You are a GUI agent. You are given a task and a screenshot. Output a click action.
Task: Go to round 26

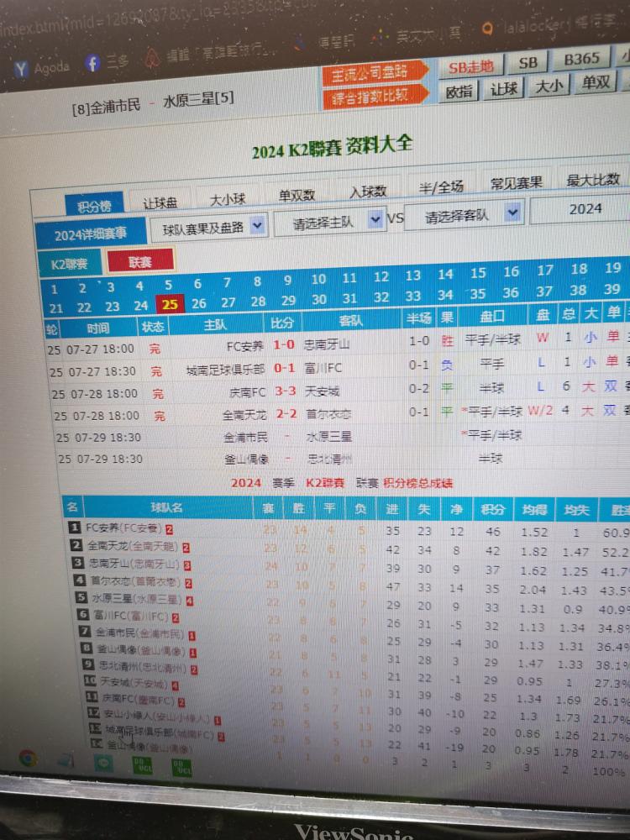[x=199, y=303]
